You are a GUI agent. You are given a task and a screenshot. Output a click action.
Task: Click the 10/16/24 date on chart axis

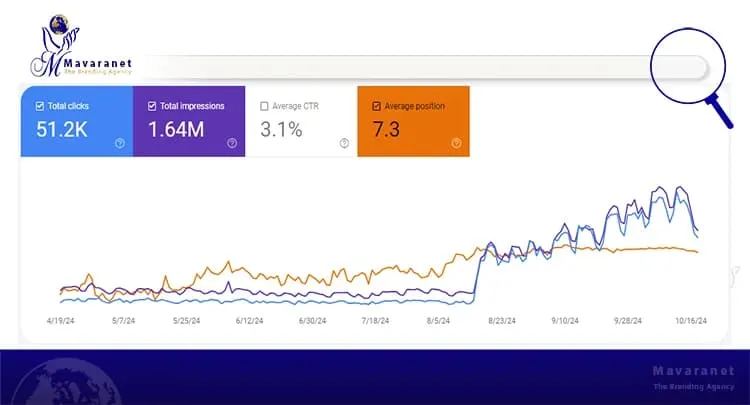pyautogui.click(x=690, y=321)
